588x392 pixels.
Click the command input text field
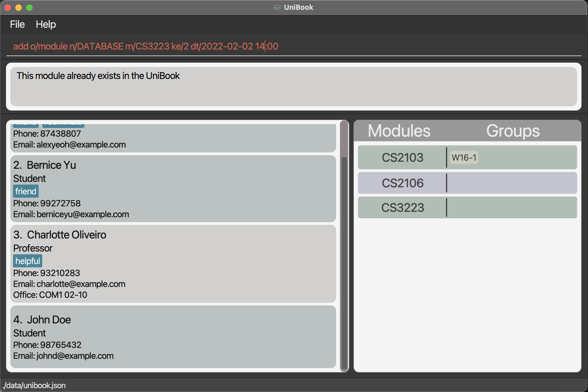(294, 46)
